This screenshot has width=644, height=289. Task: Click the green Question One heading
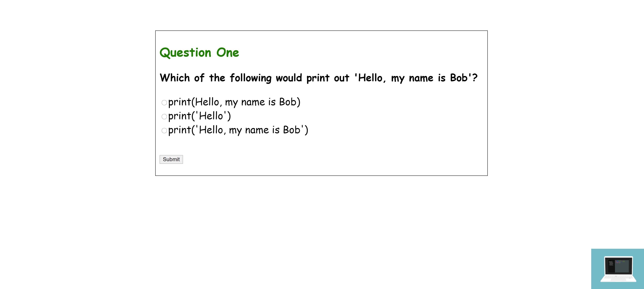pos(199,53)
